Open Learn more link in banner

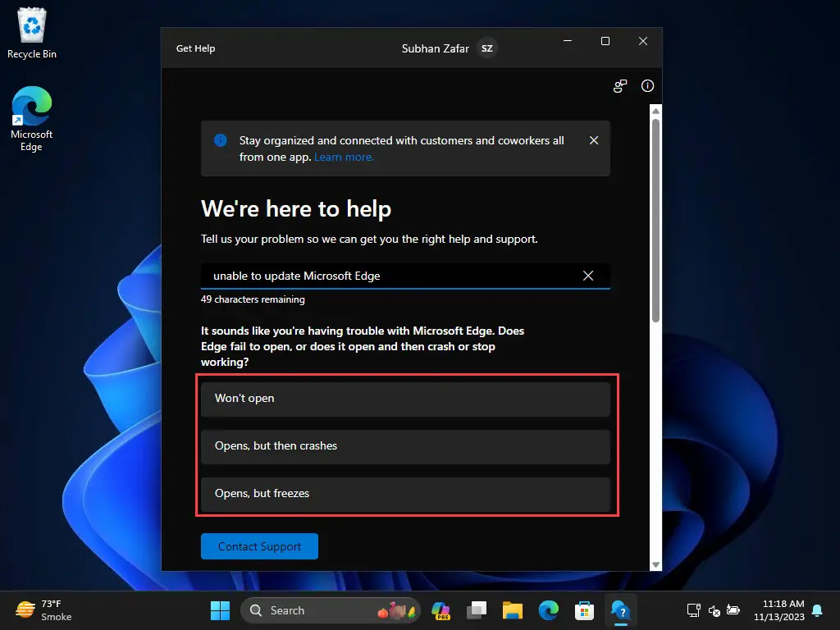pos(344,157)
